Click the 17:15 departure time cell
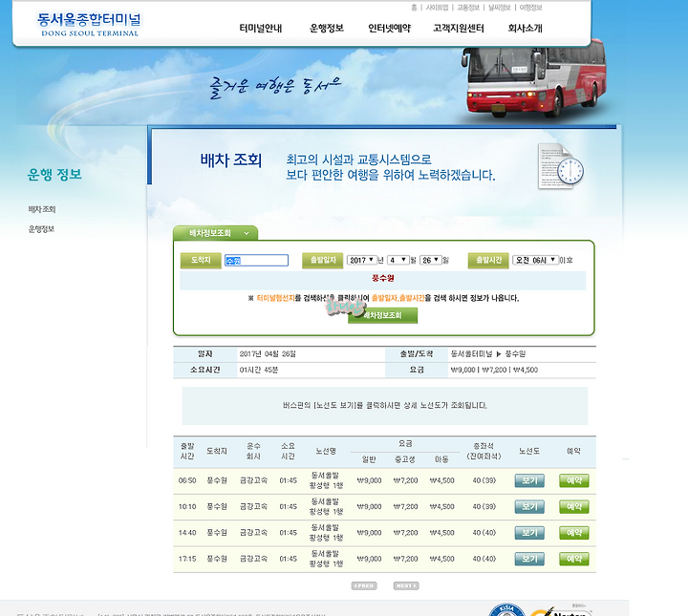 (x=187, y=559)
